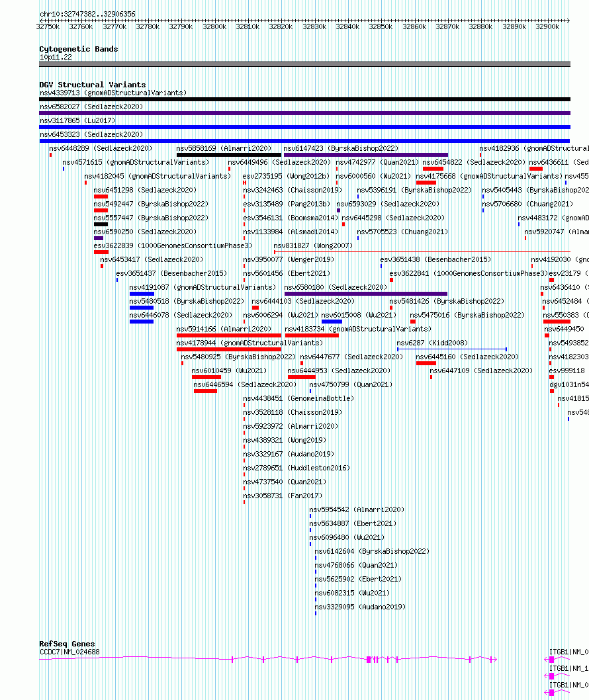This screenshot has width=589, height=700.
Task: Open nsv6096480 Wu2021 label
Action: 347,537
